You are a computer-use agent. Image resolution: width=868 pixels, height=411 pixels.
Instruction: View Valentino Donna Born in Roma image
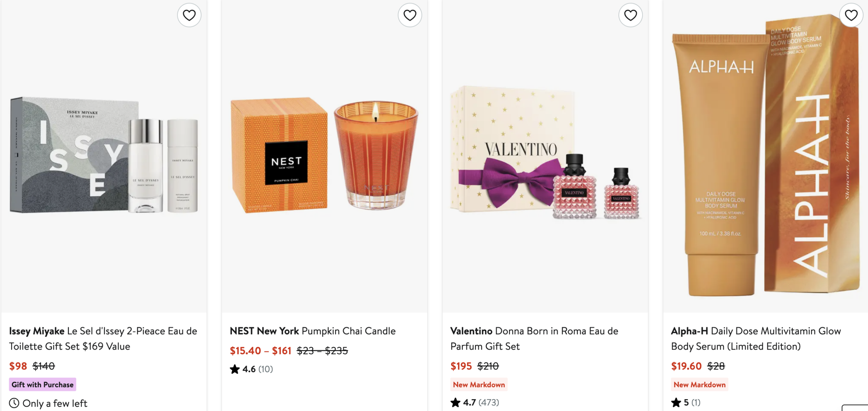point(545,156)
